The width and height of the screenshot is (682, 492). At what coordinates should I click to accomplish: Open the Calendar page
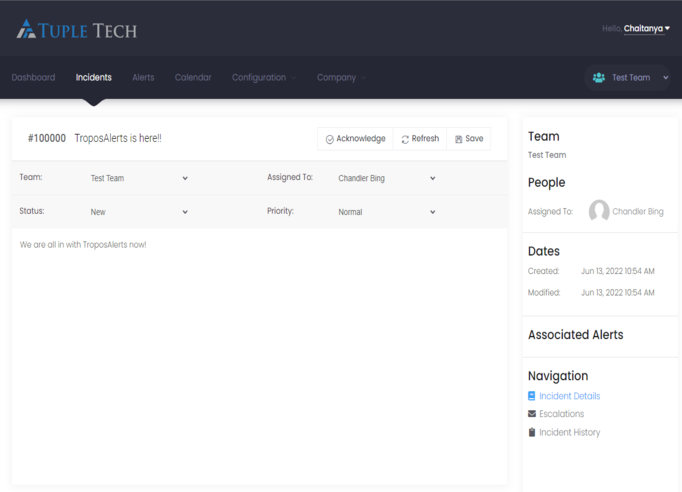[x=193, y=78]
